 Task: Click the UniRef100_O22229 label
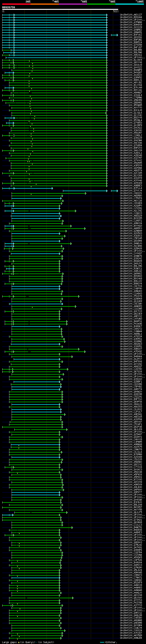point(131,27)
